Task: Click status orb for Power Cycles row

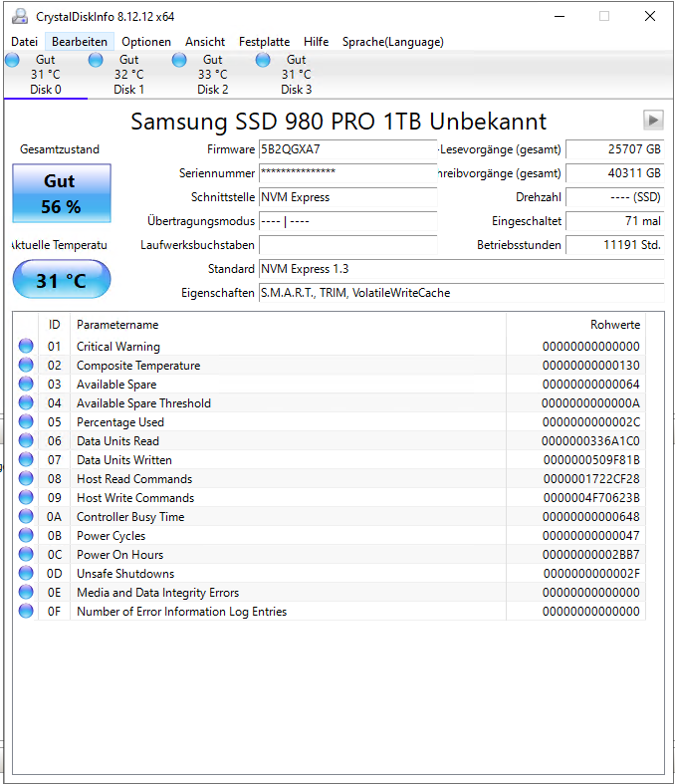Action: [x=26, y=536]
